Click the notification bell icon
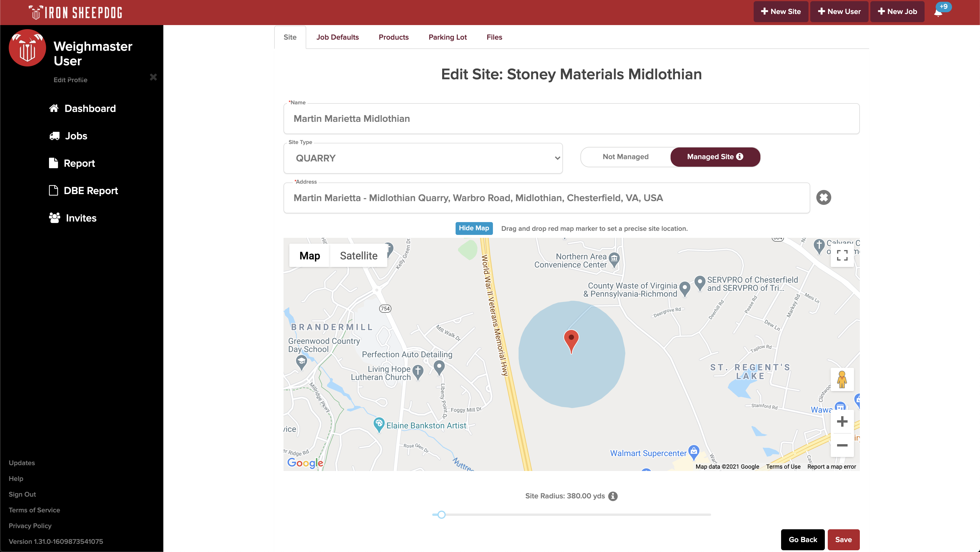The height and width of the screenshot is (552, 980). [x=938, y=12]
